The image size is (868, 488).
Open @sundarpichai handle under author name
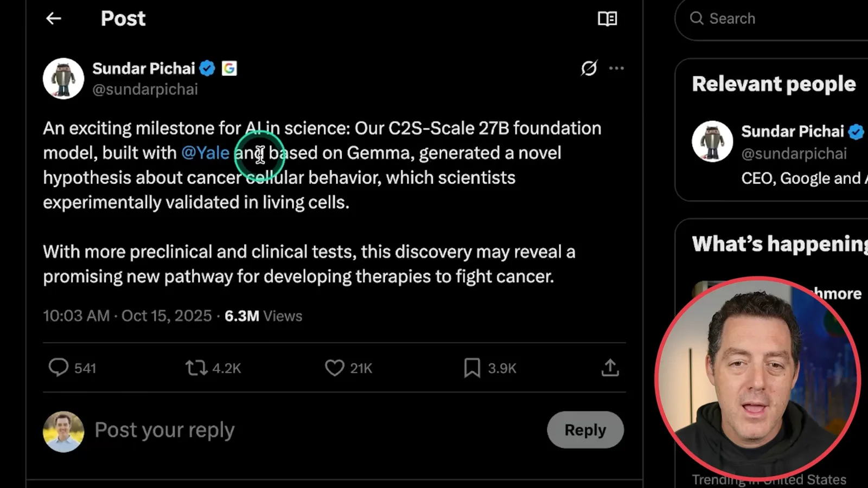[145, 89]
